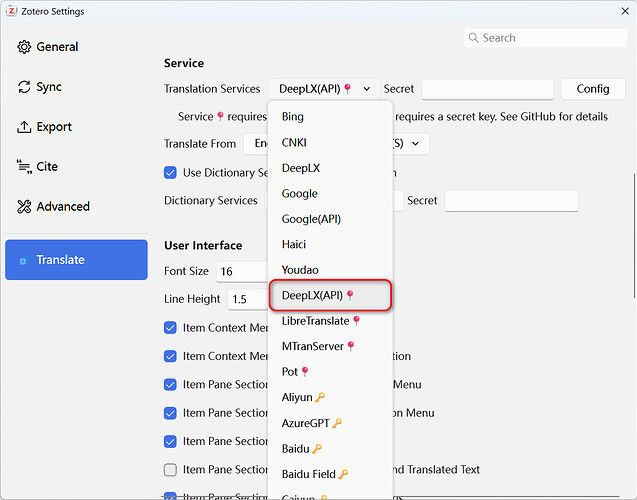Click the Export upload icon

(x=24, y=127)
